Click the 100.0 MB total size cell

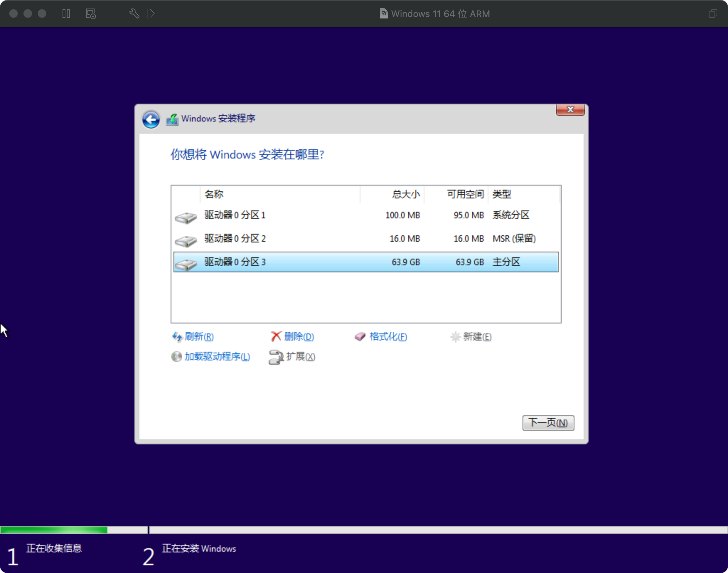[403, 215]
